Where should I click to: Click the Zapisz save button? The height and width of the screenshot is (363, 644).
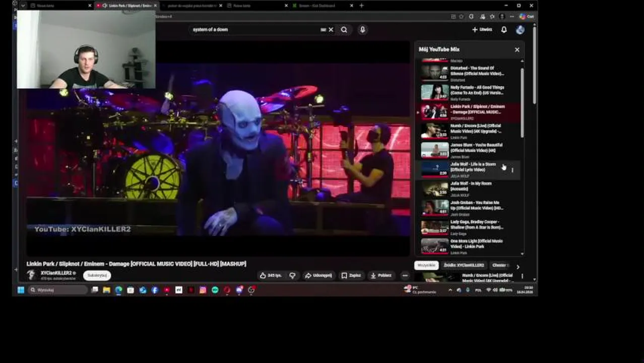point(351,275)
